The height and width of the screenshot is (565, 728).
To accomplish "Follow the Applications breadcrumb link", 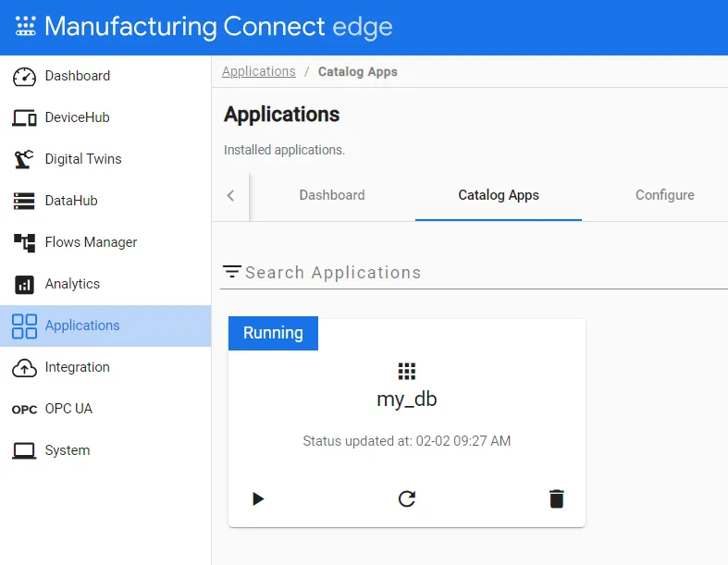I will (259, 71).
